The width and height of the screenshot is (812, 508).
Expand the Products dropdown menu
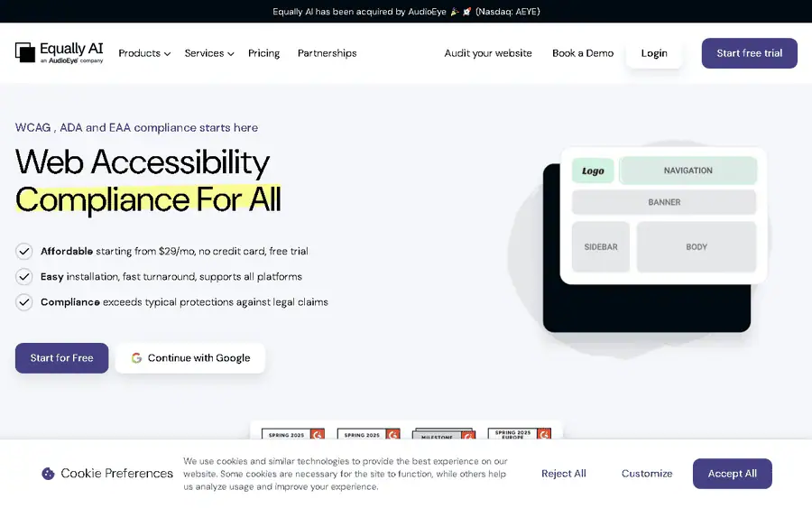(144, 53)
